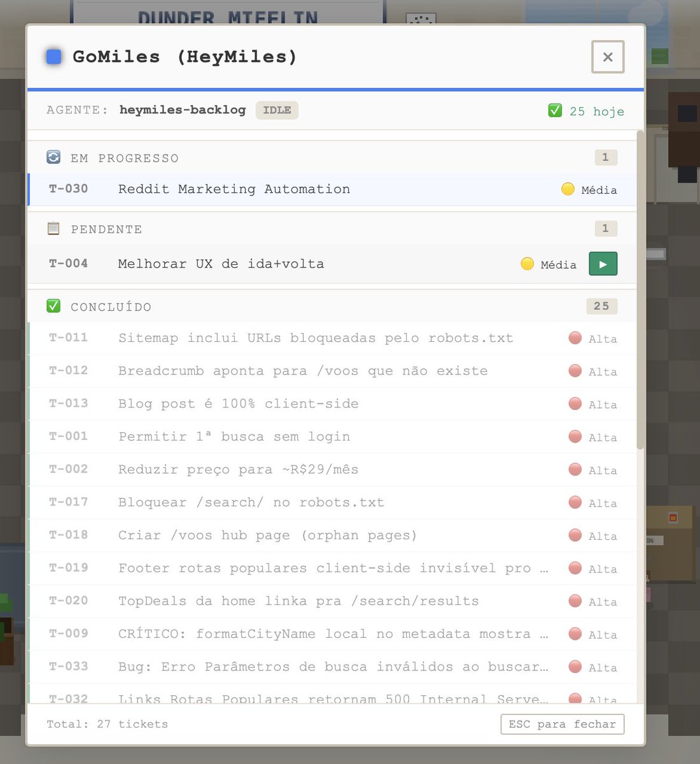The image size is (700, 764).
Task: Click red priority dot on T-017
Action: tap(575, 502)
